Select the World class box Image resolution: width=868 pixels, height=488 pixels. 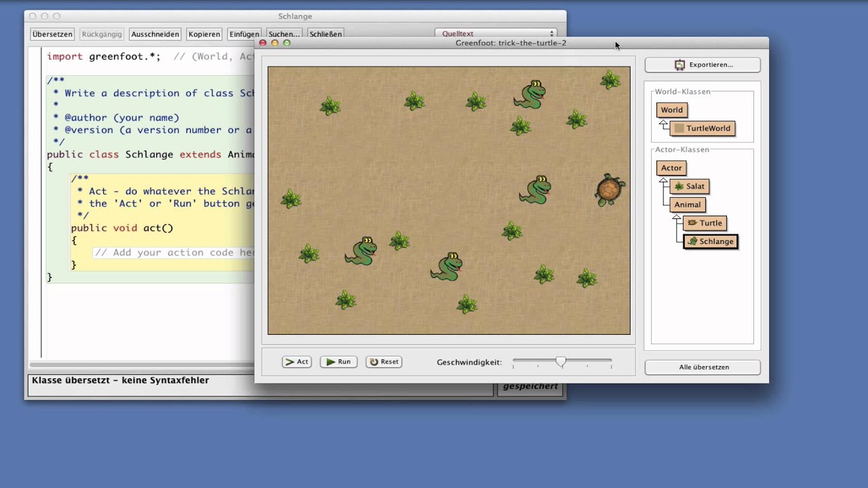(x=672, y=110)
